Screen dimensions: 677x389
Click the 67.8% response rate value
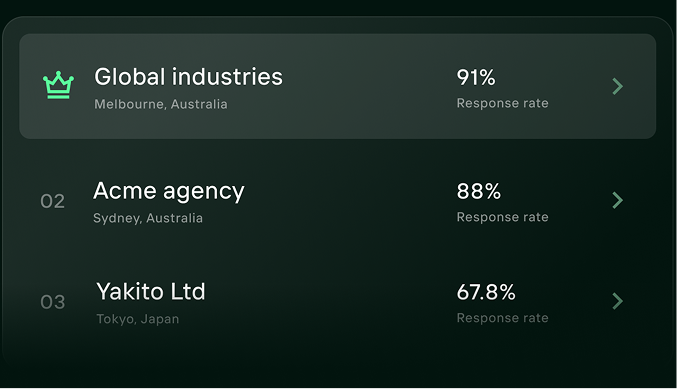(x=486, y=292)
